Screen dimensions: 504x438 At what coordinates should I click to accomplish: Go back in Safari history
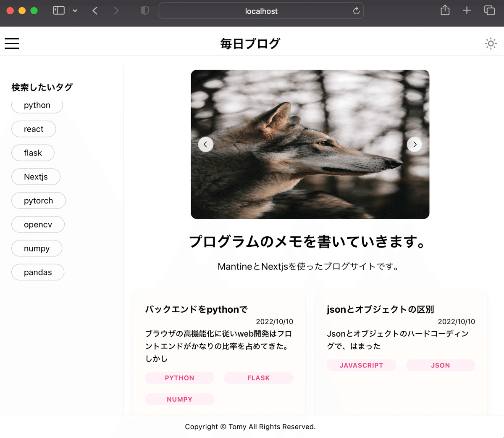pos(95,11)
